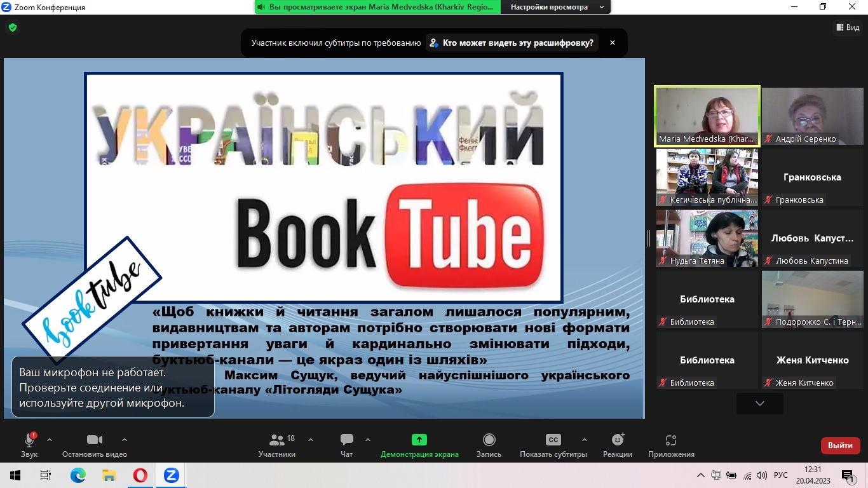Start screen sharing with the green button
Screen dimensions: 868x488
419,440
